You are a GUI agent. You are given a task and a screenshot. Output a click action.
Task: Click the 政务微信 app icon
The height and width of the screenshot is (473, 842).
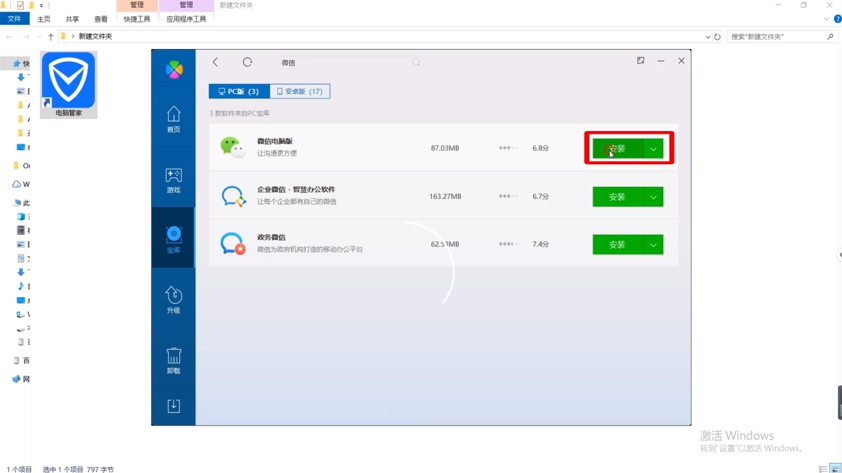[233, 243]
